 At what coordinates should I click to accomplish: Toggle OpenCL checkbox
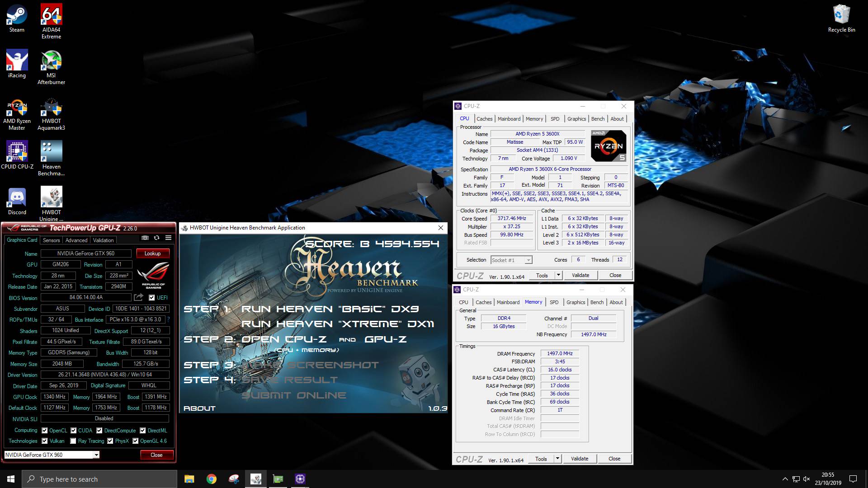(x=44, y=431)
